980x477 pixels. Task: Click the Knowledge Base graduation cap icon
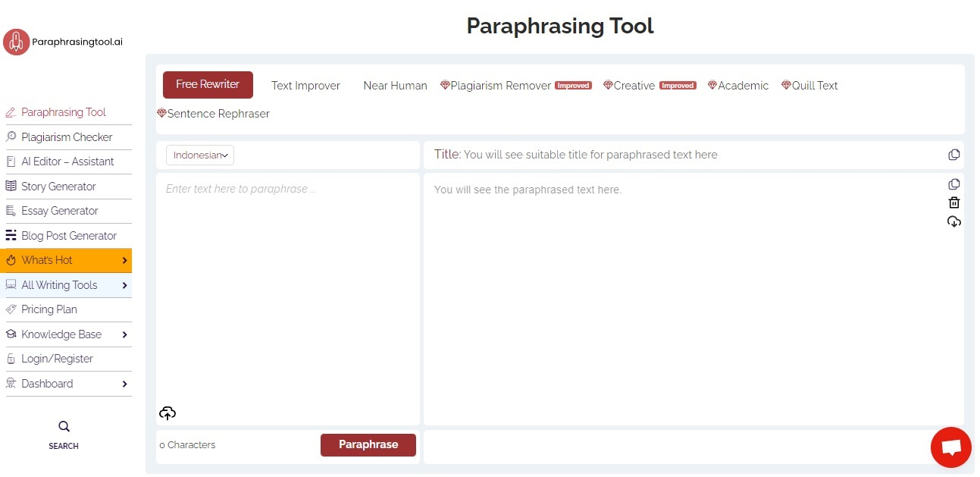click(11, 334)
